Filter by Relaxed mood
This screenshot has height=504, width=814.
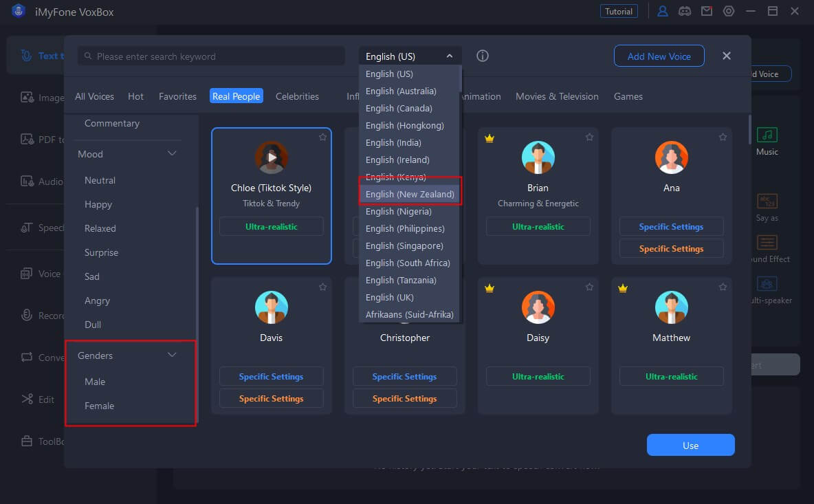[100, 228]
